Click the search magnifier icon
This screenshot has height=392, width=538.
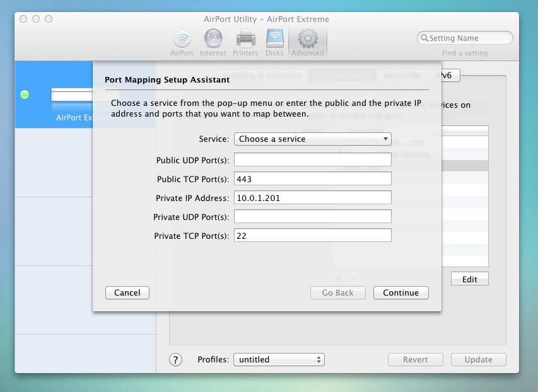coord(424,38)
